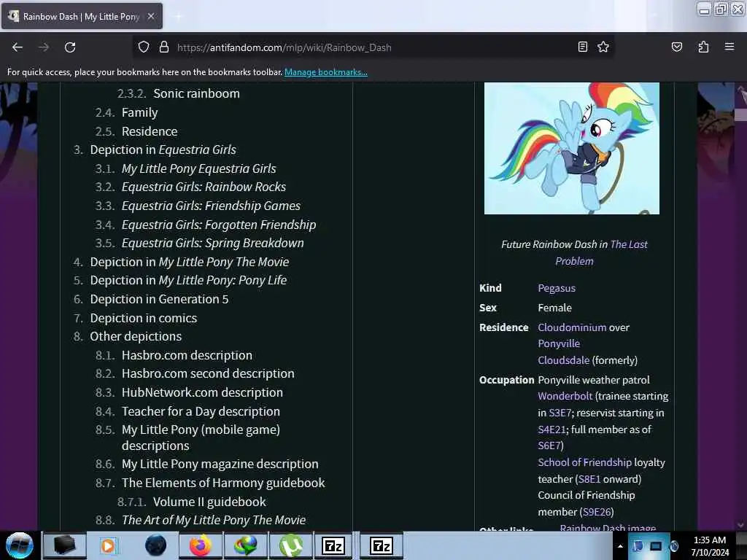Screen dimensions: 747x560
Task: Open the media player taskbar icon
Action: click(x=108, y=545)
